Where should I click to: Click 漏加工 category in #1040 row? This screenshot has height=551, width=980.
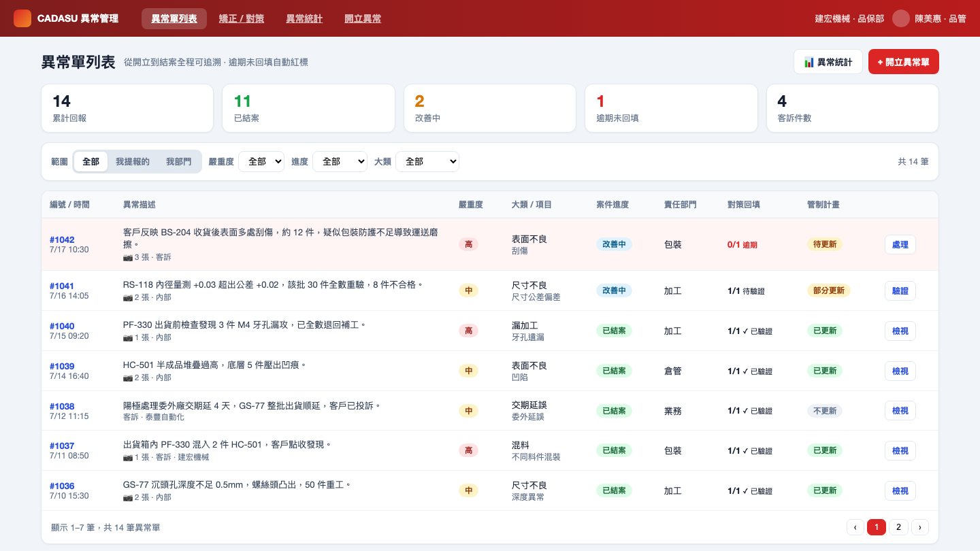point(525,325)
